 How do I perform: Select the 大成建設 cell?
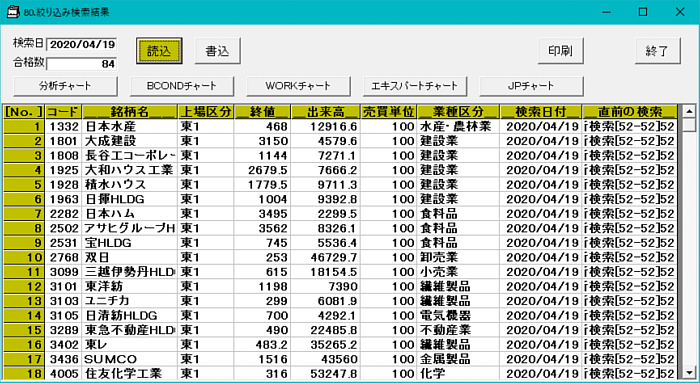pos(130,141)
